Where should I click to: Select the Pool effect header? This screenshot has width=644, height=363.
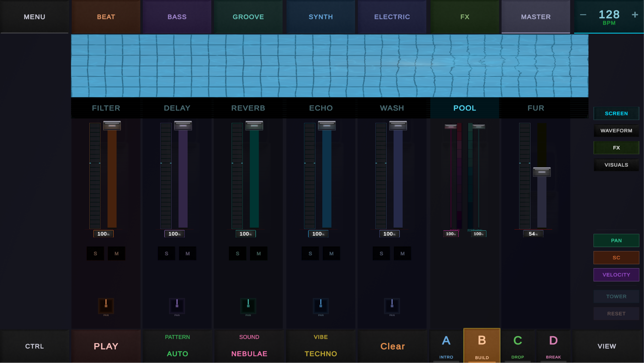click(x=465, y=108)
